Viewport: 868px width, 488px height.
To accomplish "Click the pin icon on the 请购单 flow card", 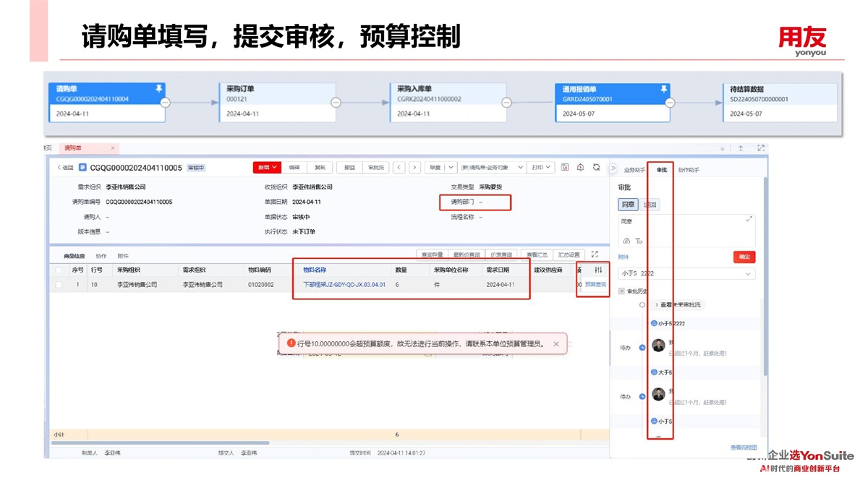I will pos(159,89).
